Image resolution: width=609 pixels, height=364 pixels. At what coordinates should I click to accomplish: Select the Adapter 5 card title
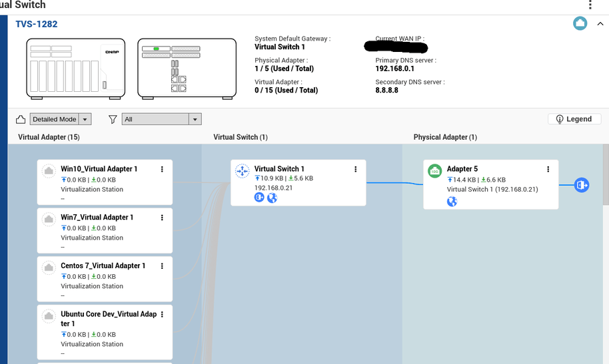pyautogui.click(x=462, y=169)
